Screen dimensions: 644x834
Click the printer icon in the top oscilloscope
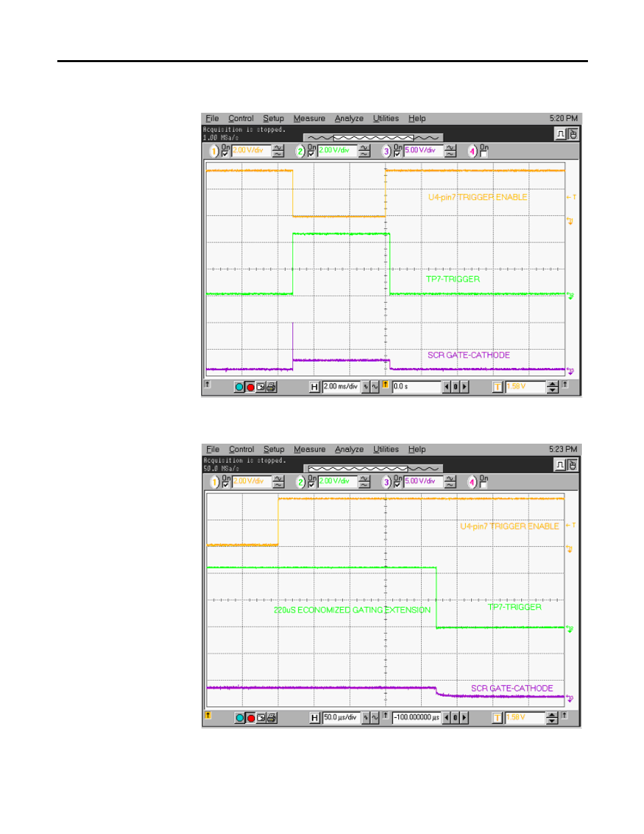point(271,387)
